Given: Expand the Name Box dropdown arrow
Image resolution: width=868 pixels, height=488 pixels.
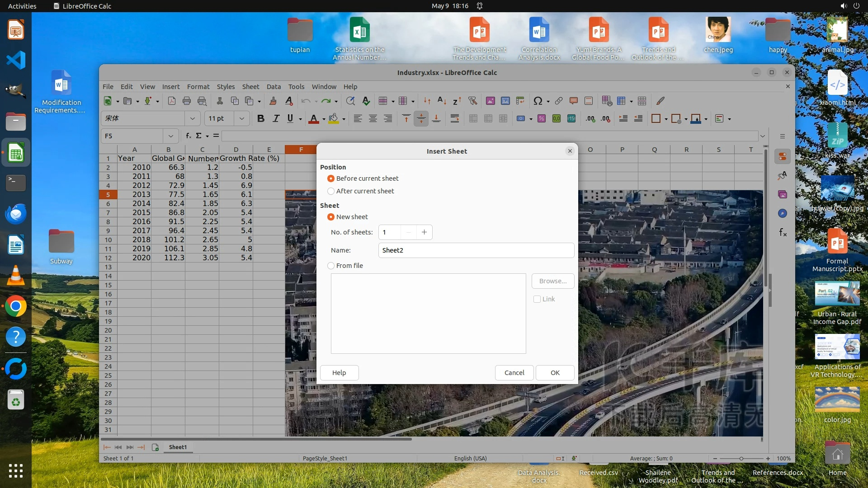Looking at the screenshot, I should (170, 136).
